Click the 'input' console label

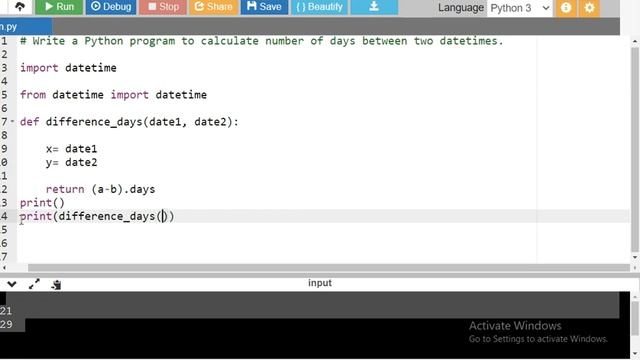click(x=320, y=283)
